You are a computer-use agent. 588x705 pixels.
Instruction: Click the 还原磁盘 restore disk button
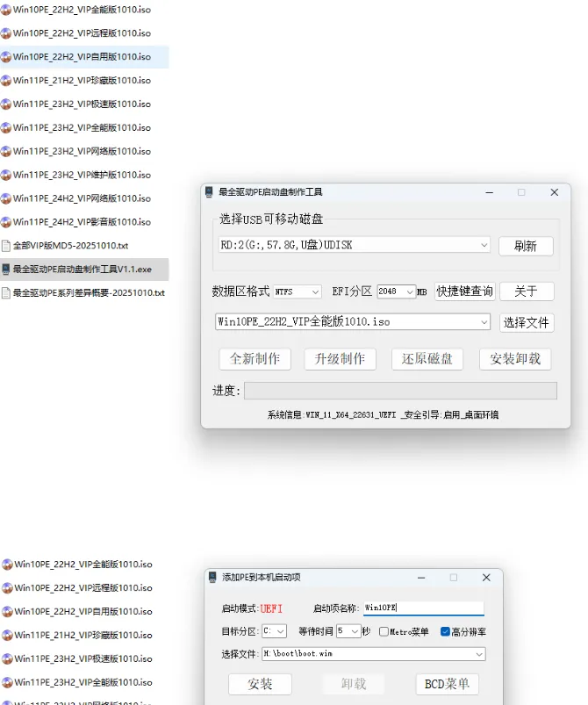427,359
